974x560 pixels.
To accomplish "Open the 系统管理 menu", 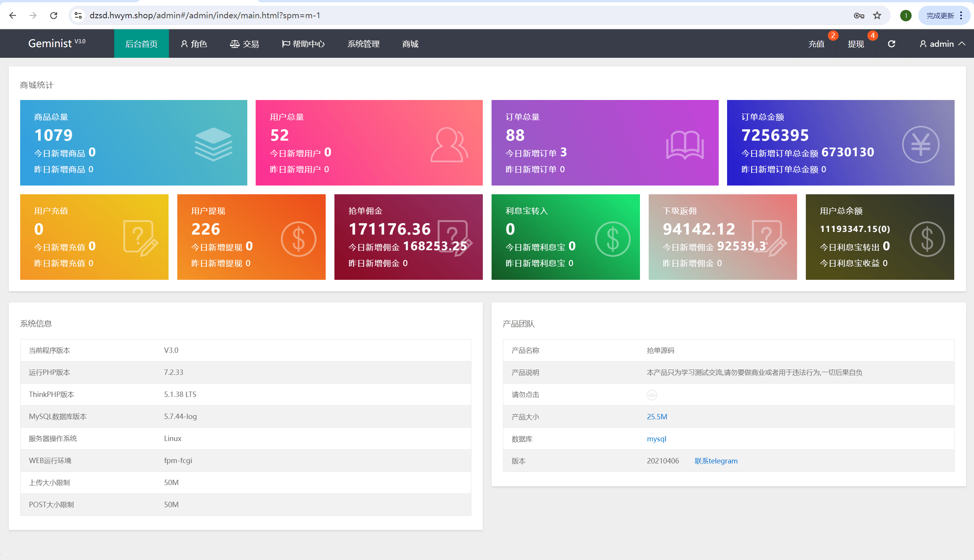I will point(363,44).
